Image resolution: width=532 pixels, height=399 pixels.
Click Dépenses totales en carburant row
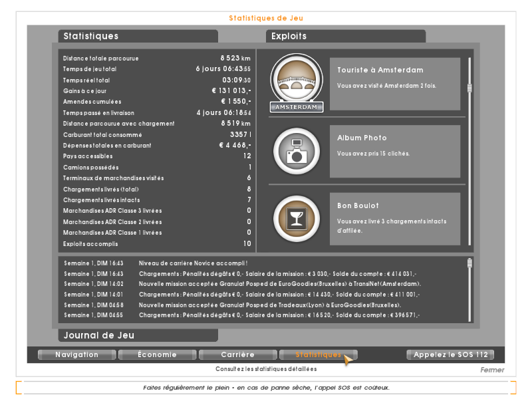tap(157, 145)
